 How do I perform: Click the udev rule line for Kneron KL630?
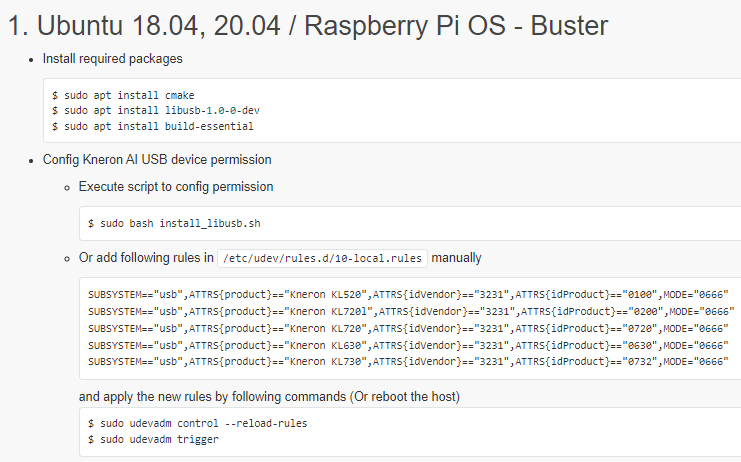(408, 345)
